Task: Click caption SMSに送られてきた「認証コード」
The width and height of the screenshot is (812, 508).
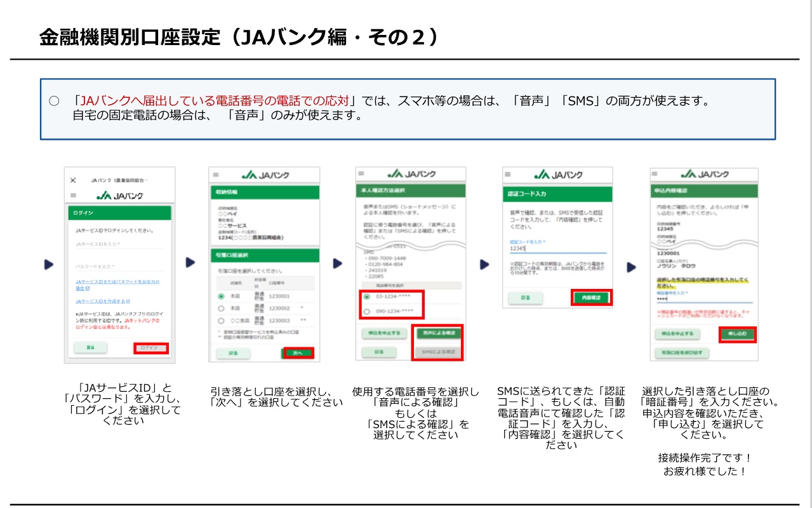Action: coord(561,391)
